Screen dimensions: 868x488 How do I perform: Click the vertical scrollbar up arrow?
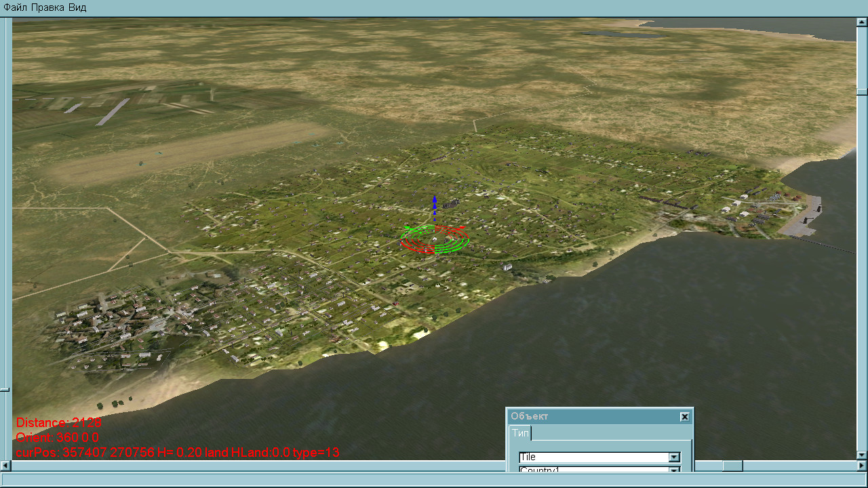(x=862, y=22)
